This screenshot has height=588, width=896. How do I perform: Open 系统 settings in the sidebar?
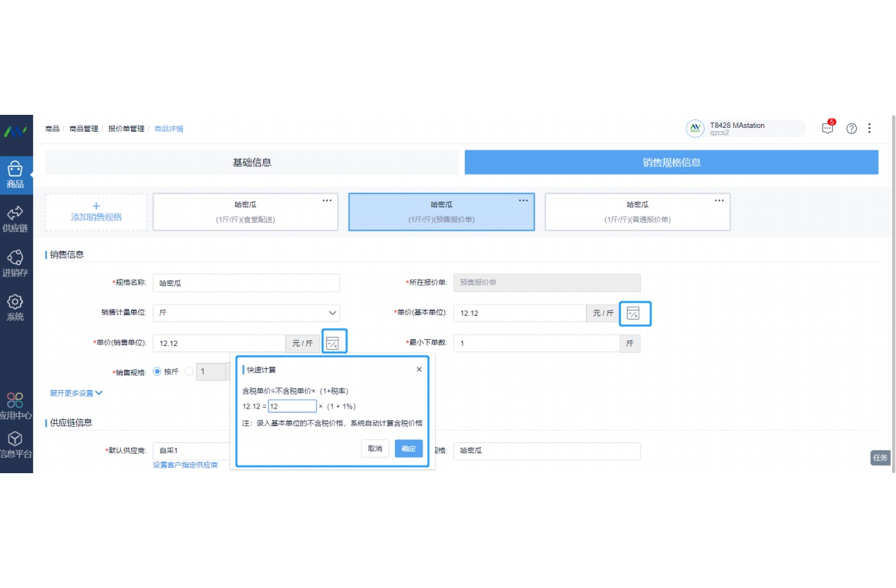coord(15,307)
